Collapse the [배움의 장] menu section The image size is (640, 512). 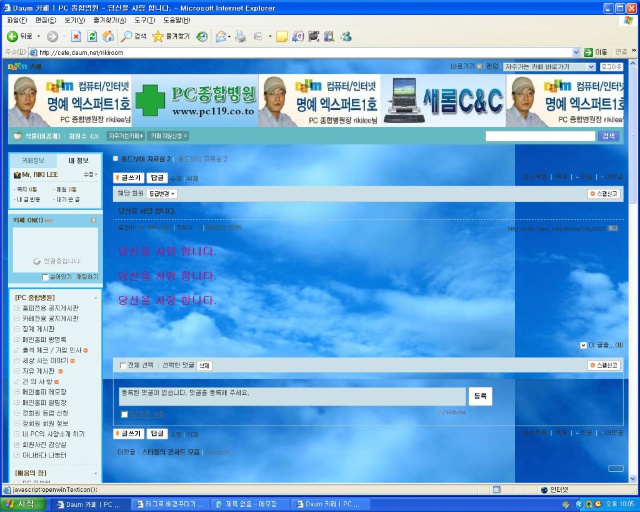click(x=96, y=473)
